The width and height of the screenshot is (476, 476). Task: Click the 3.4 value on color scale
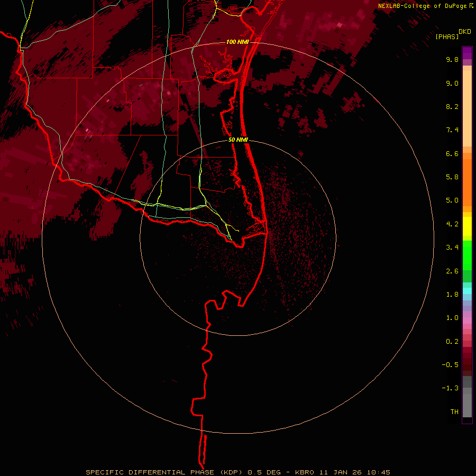click(x=452, y=248)
